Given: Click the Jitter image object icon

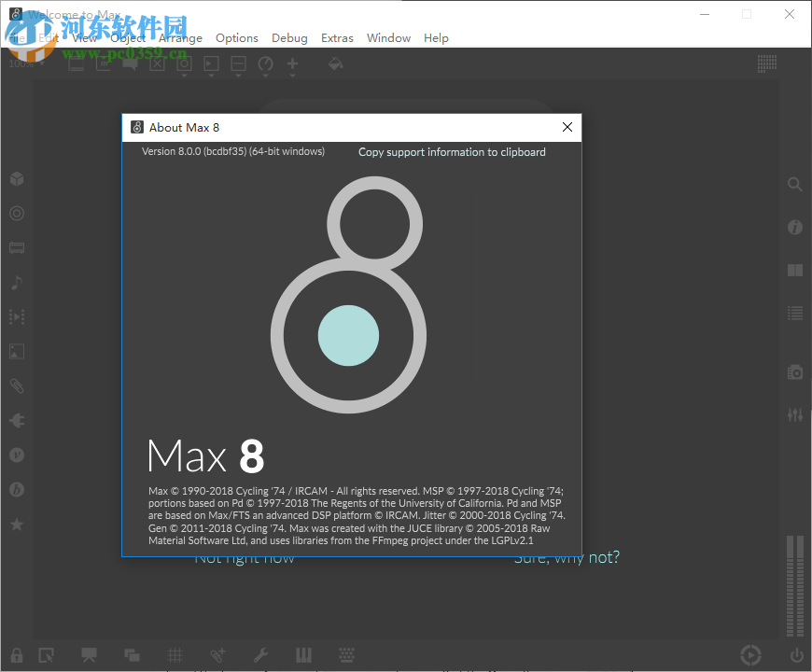Looking at the screenshot, I should [16, 351].
